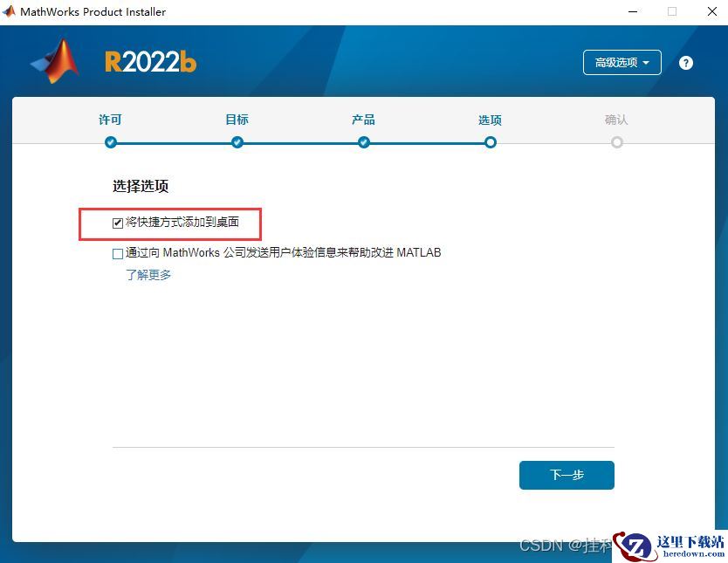Click the installer title bar MATLAB icon
728x563 pixels.
coord(9,11)
